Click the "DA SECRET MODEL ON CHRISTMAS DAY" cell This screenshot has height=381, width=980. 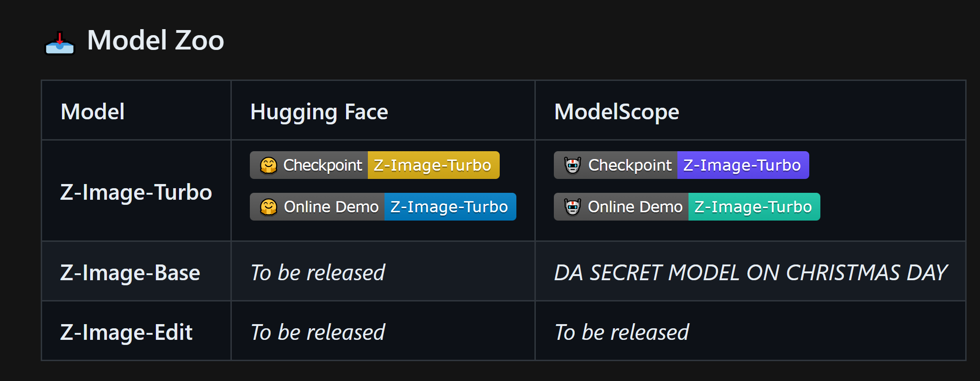751,273
